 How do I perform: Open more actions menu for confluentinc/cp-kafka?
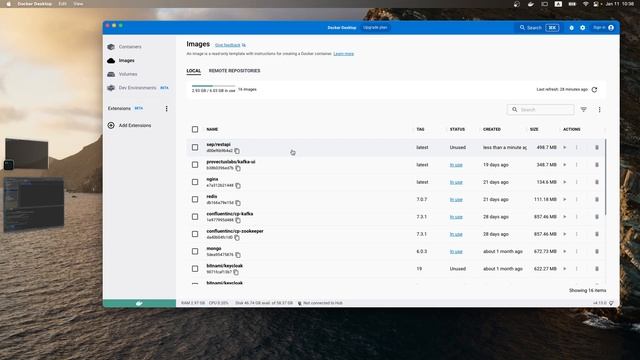click(x=577, y=217)
